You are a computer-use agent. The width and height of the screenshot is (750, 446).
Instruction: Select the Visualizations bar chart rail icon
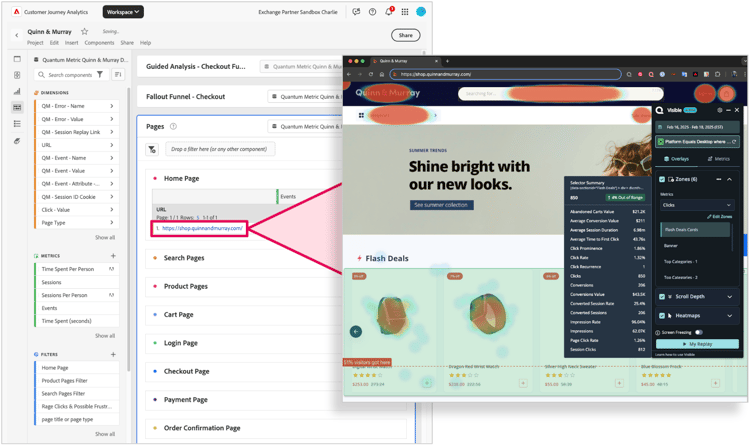pyautogui.click(x=17, y=91)
